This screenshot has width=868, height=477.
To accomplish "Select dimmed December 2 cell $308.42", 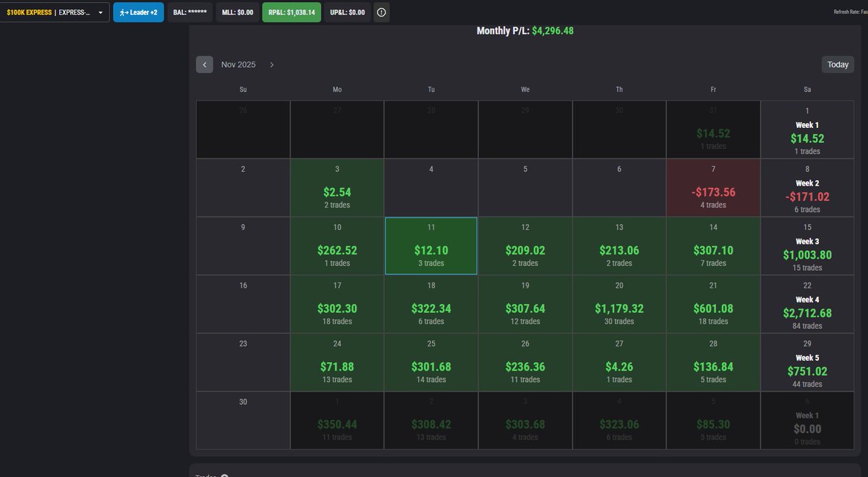I will [431, 421].
